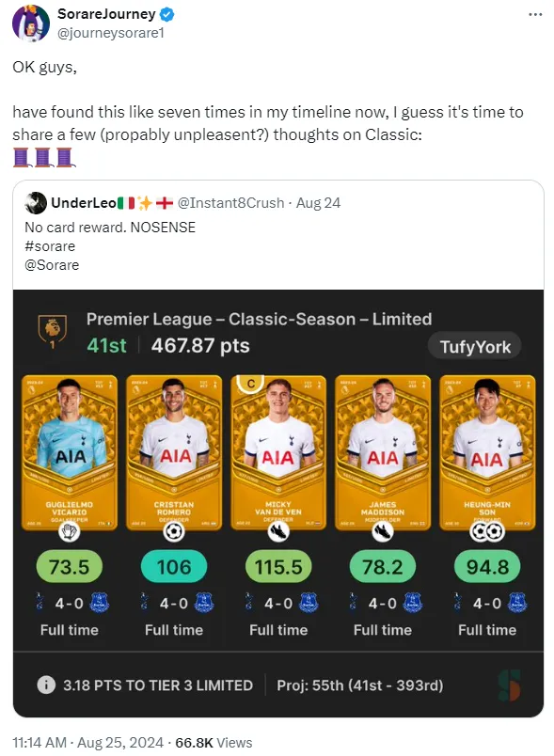
Task: Click the blue verified badge
Action: (x=166, y=14)
